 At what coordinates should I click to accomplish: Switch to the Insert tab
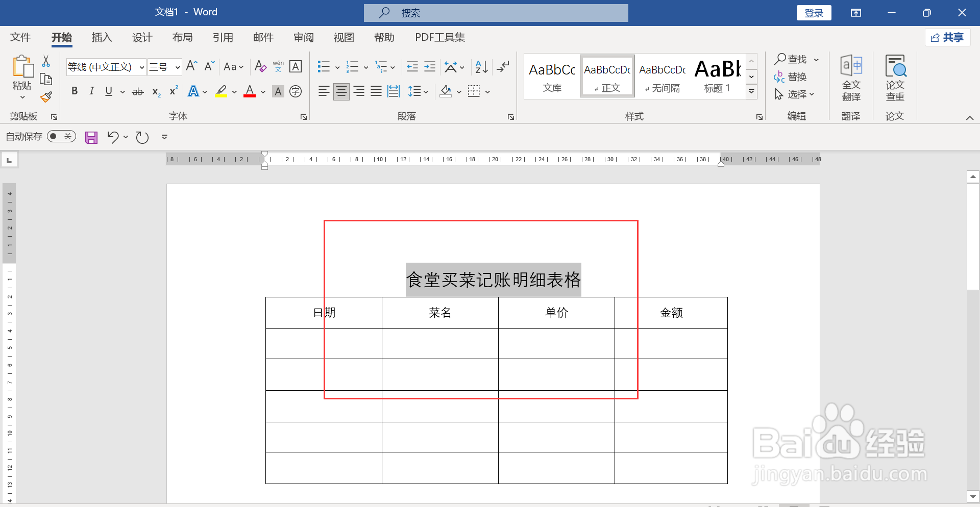(102, 37)
